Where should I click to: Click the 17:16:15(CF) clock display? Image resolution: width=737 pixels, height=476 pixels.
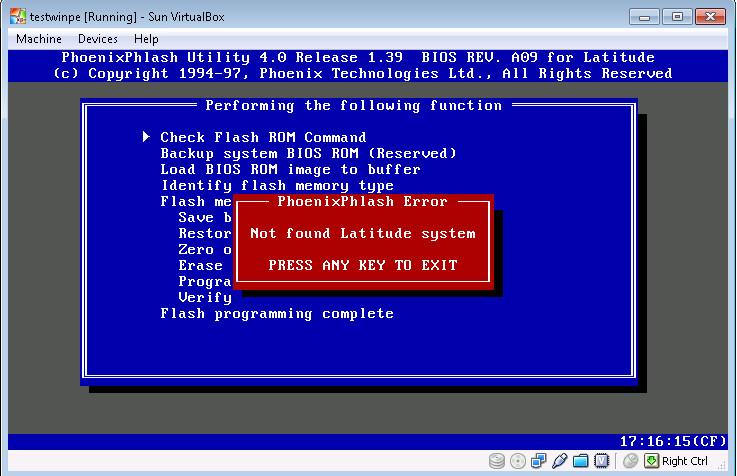pos(673,442)
